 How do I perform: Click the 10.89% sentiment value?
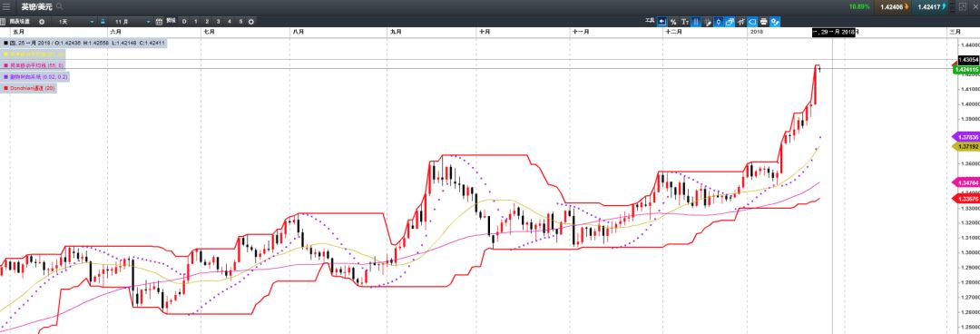859,7
